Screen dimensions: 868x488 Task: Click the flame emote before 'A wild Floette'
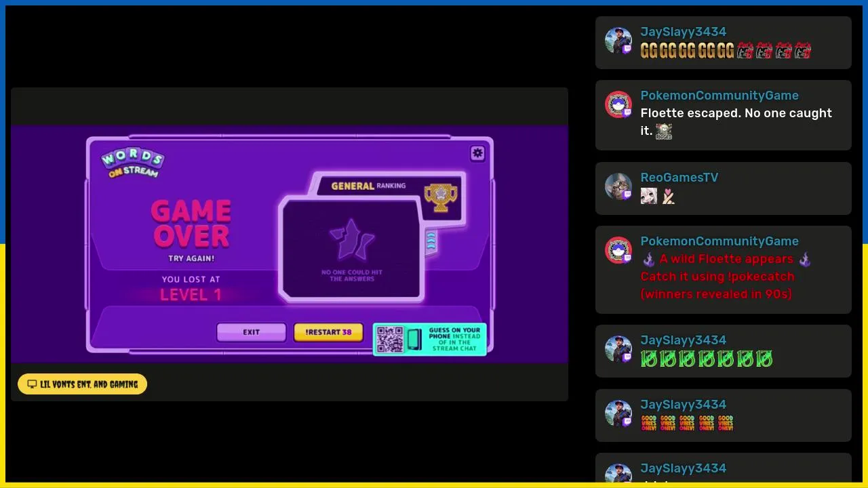pos(648,260)
